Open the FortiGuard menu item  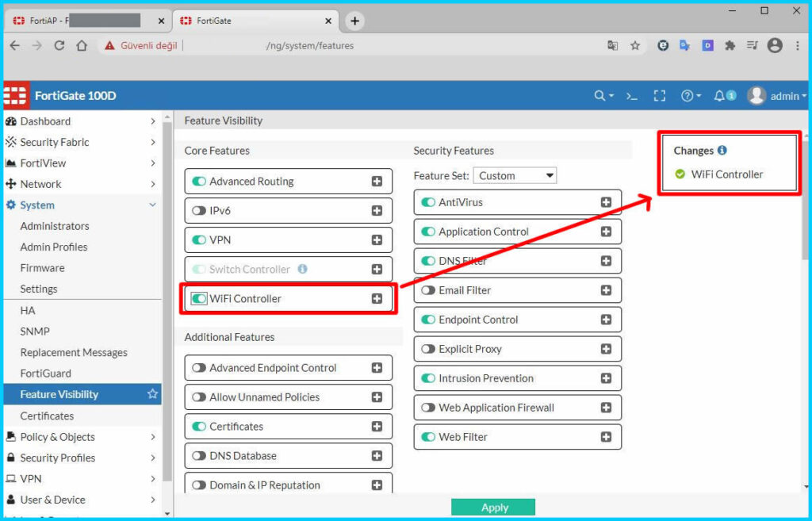(x=45, y=374)
